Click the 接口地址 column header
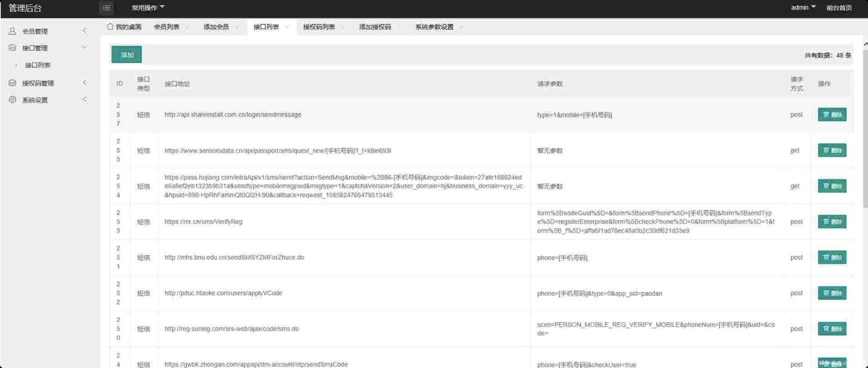 (x=177, y=84)
